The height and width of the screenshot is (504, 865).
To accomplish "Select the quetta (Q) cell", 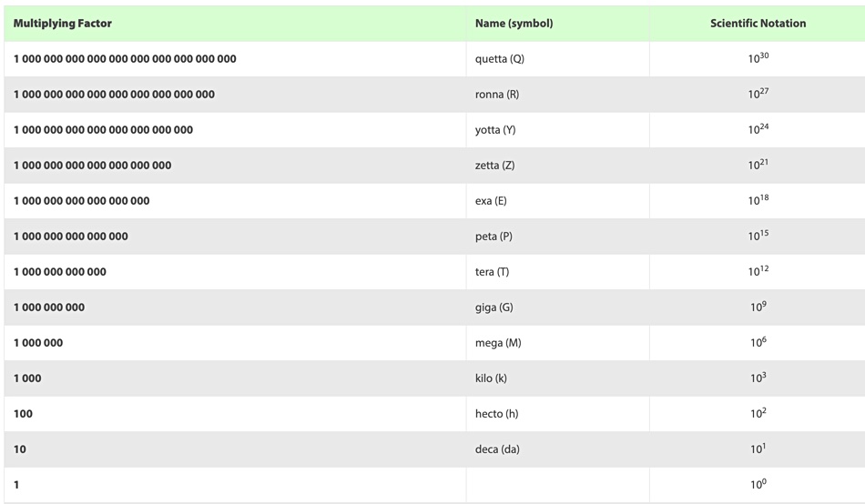I will (x=558, y=59).
